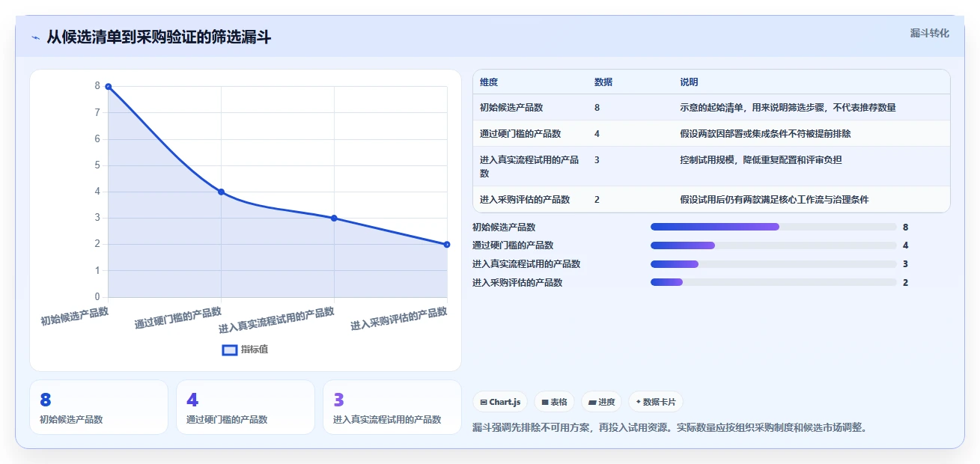
Task: Click the footnote starting 漏斗强调先排除不可用方案
Action: pos(670,428)
